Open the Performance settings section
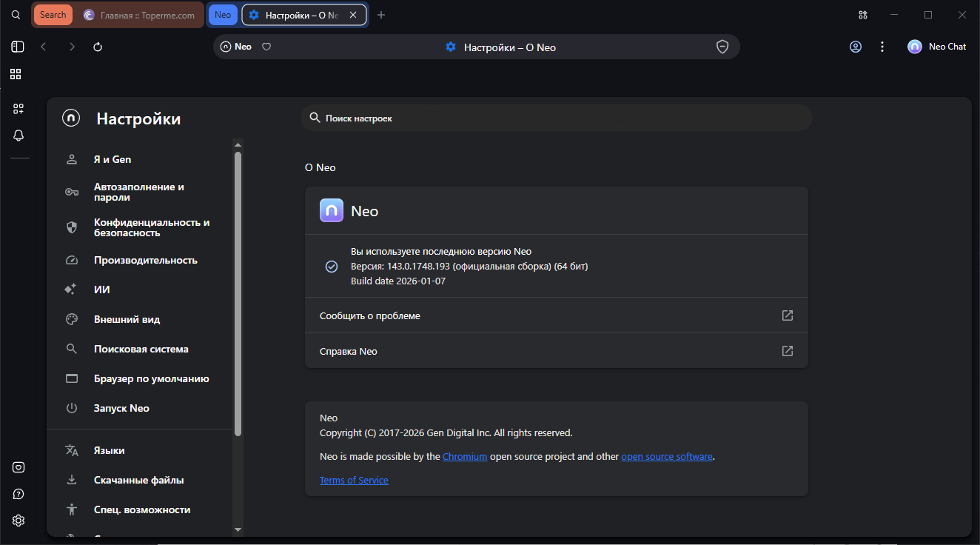 click(x=145, y=260)
